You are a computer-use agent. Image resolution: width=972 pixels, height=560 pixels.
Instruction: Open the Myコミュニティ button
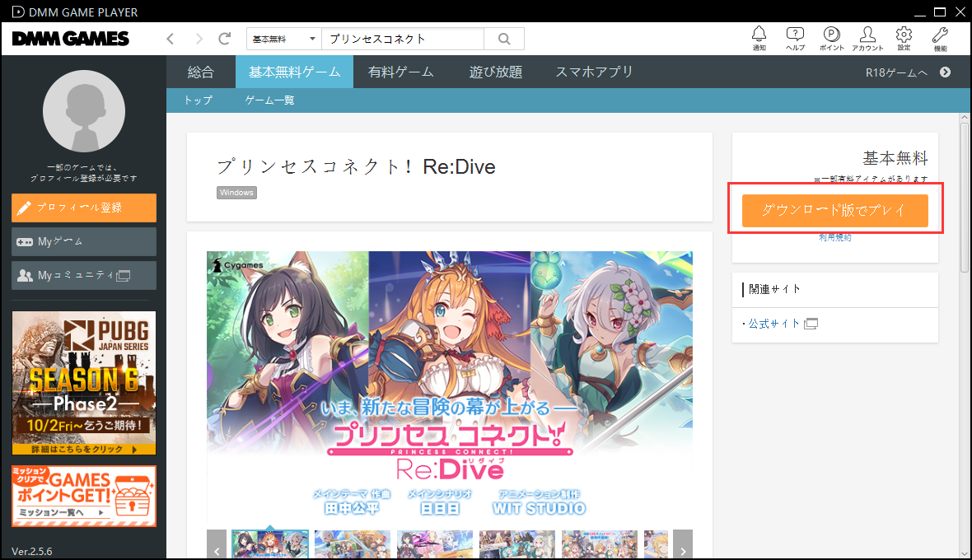[84, 275]
